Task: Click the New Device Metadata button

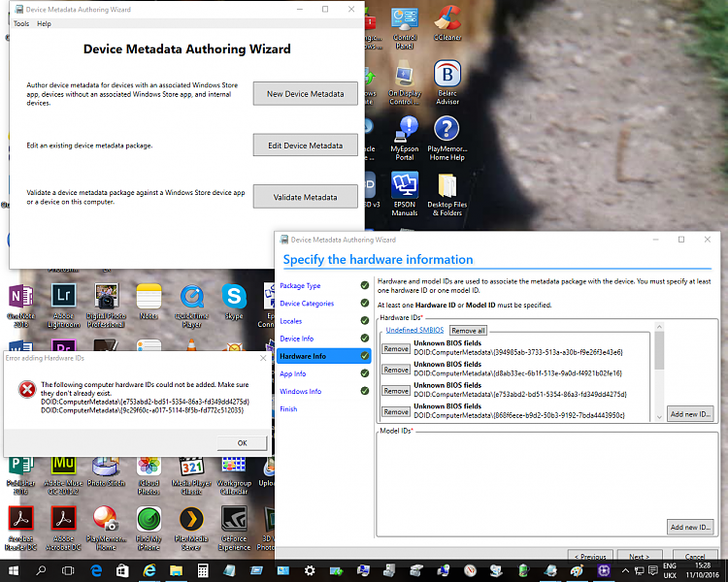Action: tap(305, 94)
